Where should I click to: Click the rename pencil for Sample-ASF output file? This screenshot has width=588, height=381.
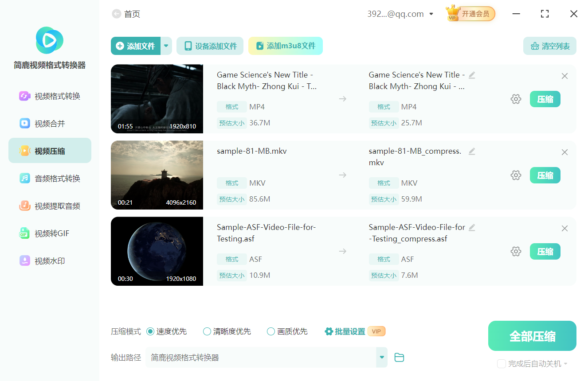[472, 228]
